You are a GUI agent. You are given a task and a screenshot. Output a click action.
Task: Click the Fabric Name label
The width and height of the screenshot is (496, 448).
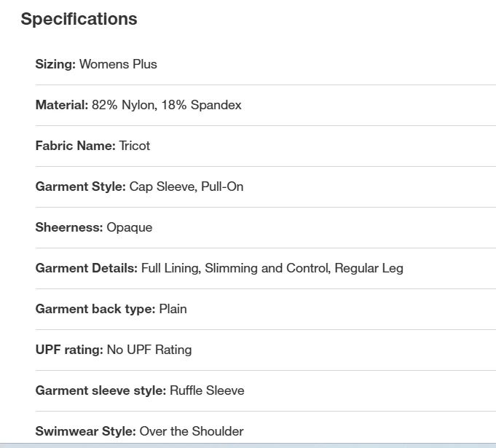click(75, 146)
